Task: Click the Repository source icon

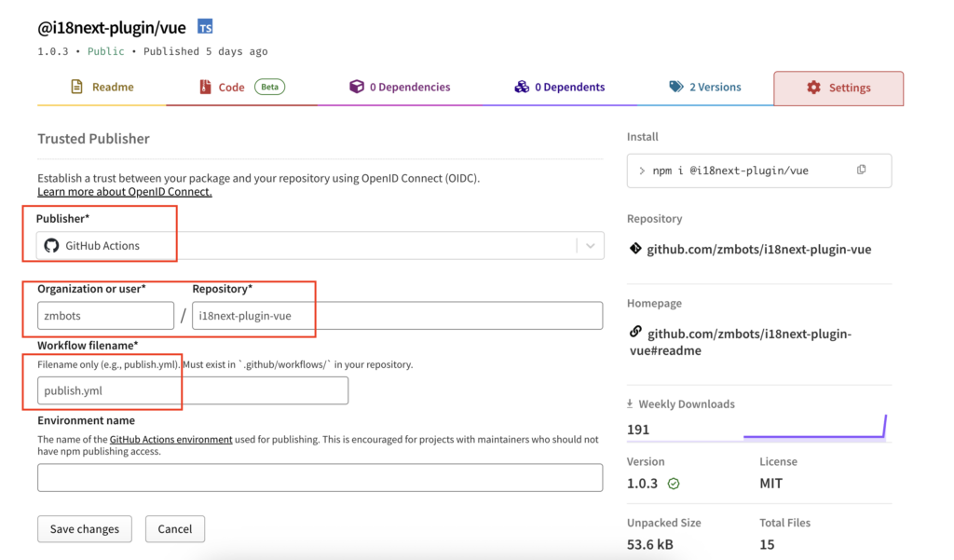Action: (635, 249)
